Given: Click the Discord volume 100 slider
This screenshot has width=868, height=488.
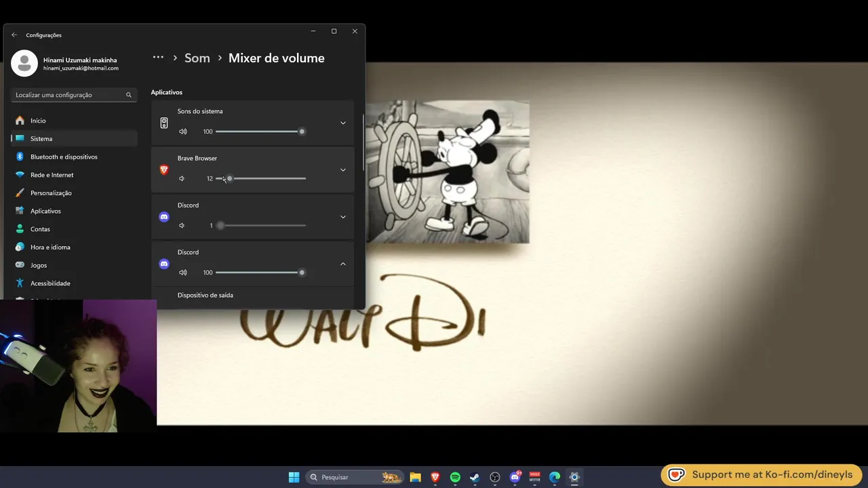Looking at the screenshot, I should (x=260, y=272).
